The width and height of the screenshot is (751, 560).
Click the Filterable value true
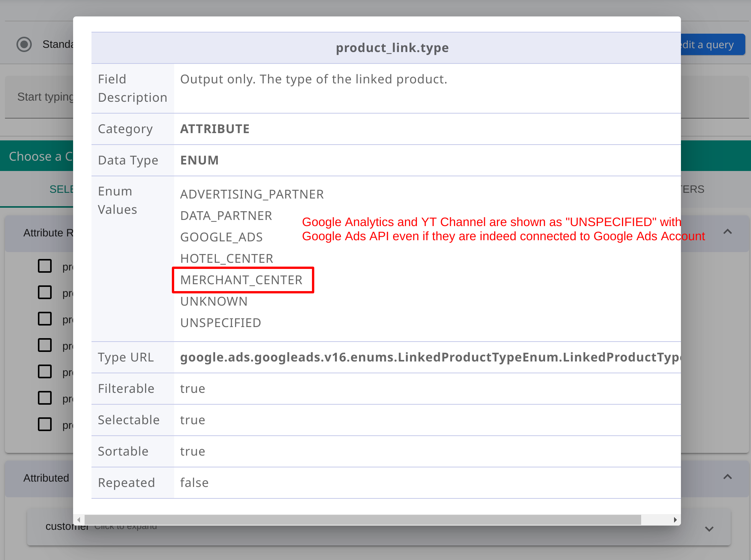tap(193, 389)
